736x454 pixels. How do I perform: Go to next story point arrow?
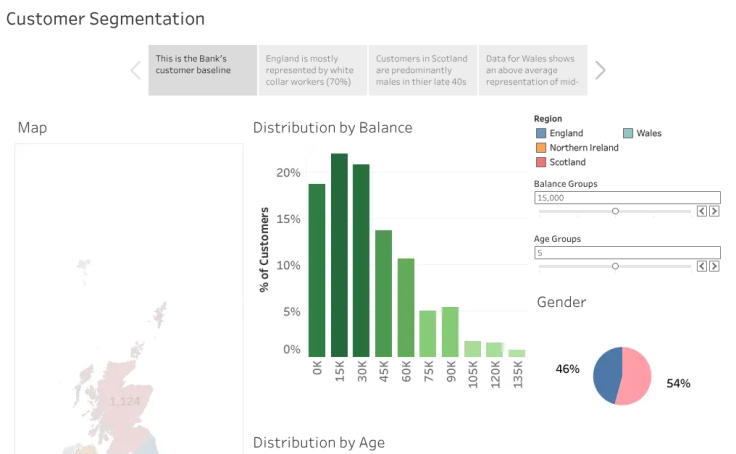[x=600, y=70]
